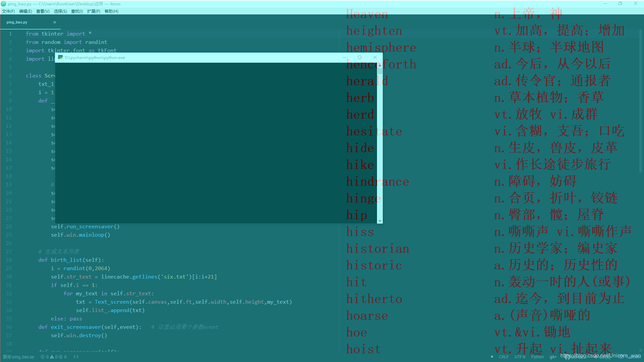The width and height of the screenshot is (644, 362).
Task: Click the close button on the dialog window
Action: coord(374,58)
